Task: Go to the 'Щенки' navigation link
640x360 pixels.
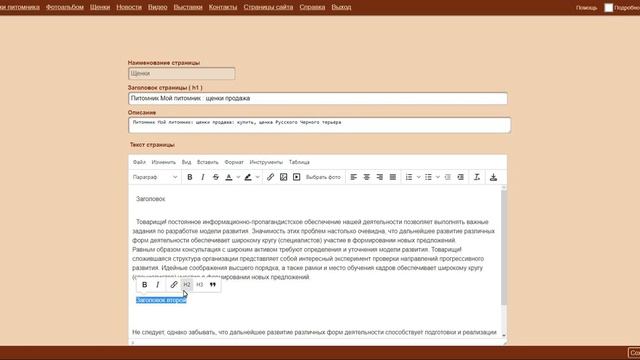Action: point(100,7)
